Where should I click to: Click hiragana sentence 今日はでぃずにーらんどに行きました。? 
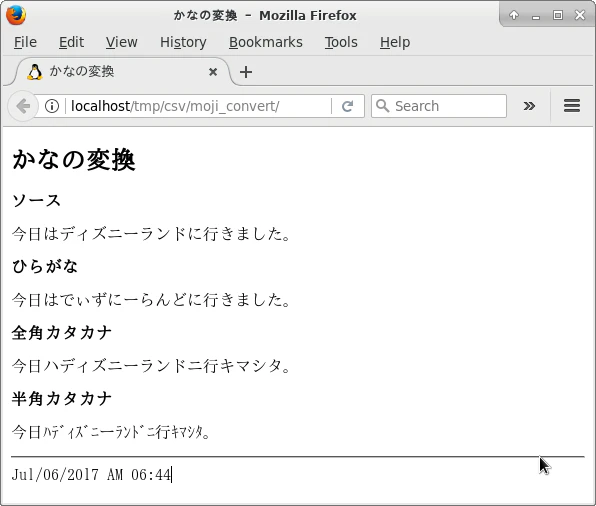pyautogui.click(x=151, y=300)
